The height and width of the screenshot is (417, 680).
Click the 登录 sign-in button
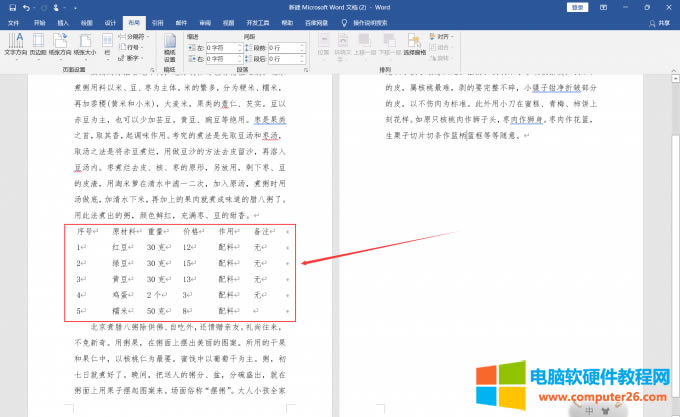point(577,6)
